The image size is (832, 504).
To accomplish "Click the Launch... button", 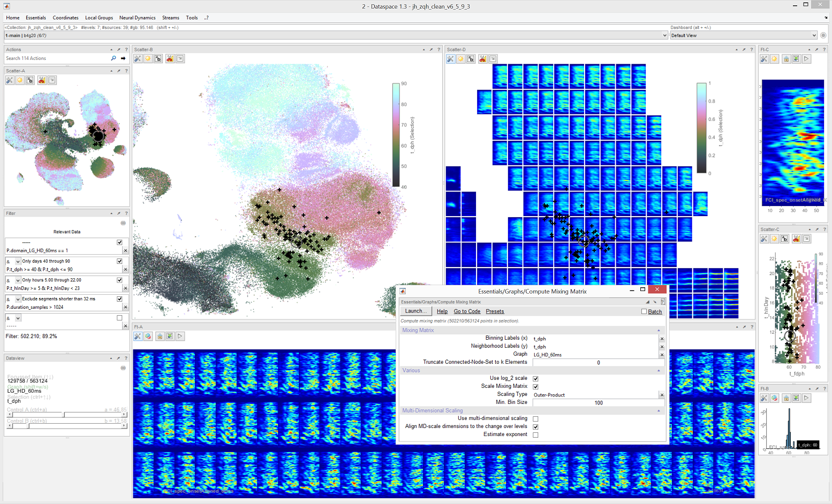I will (x=416, y=311).
